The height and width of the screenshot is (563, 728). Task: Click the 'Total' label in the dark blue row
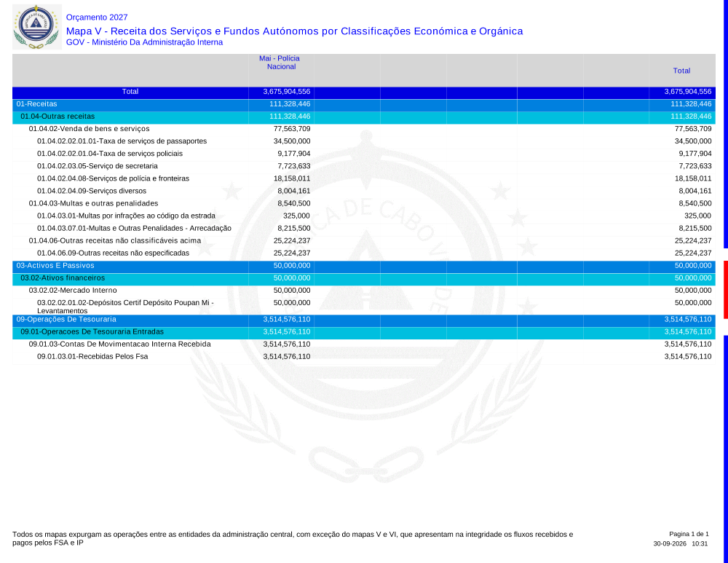coord(130,92)
